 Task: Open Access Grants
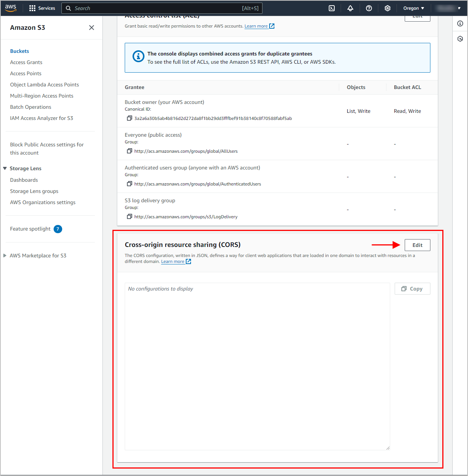pyautogui.click(x=26, y=62)
